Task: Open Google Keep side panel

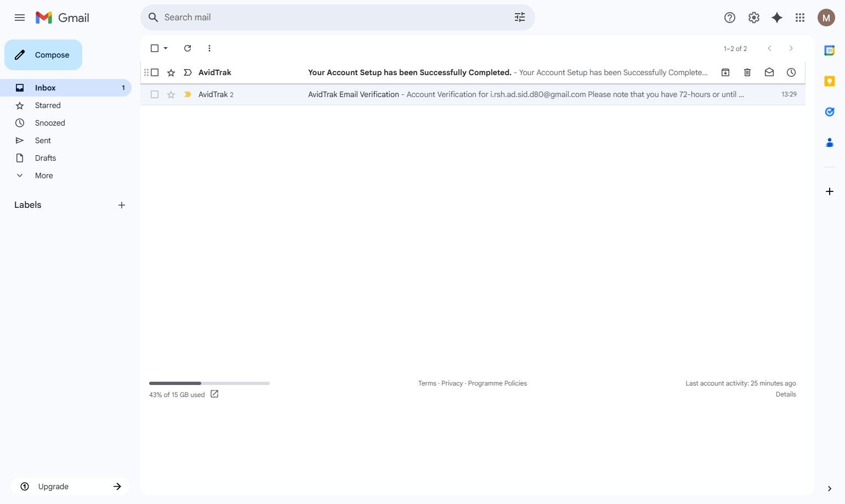Action: [x=830, y=81]
